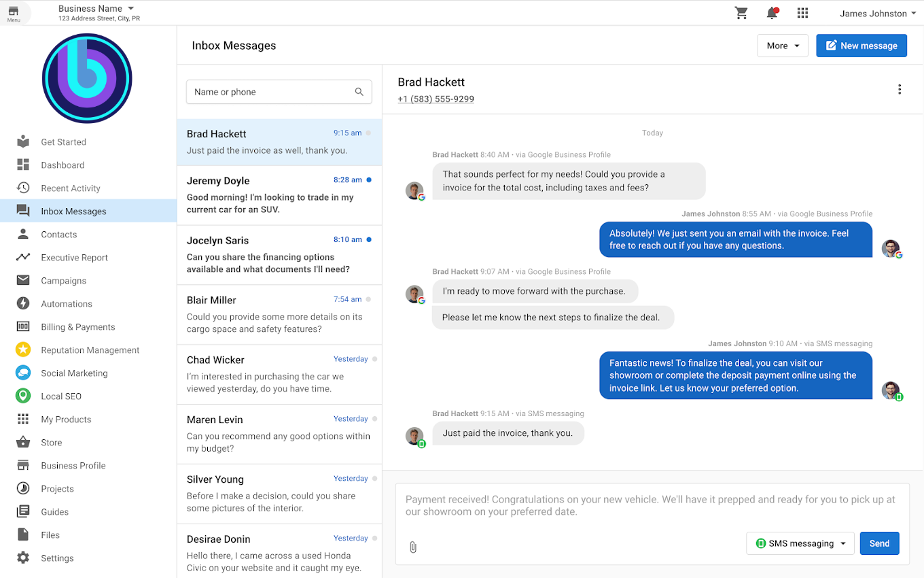Click the Name or phone search field
The height and width of the screenshot is (578, 924).
point(279,92)
